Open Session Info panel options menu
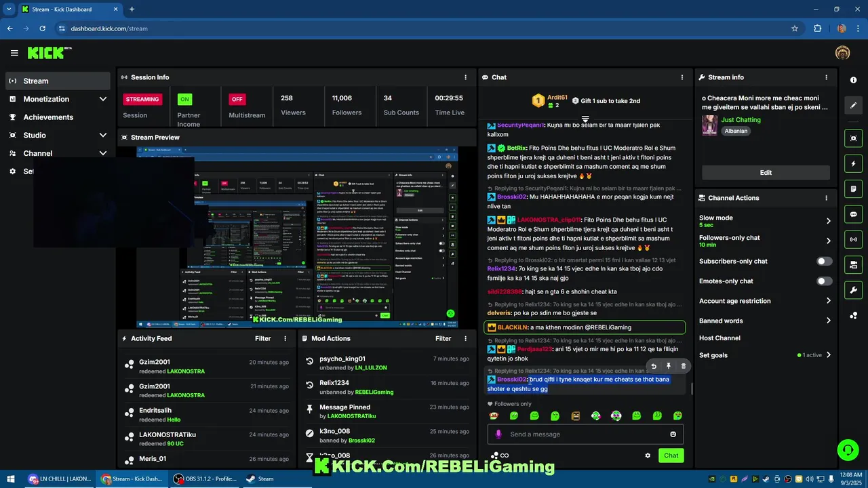 tap(465, 77)
